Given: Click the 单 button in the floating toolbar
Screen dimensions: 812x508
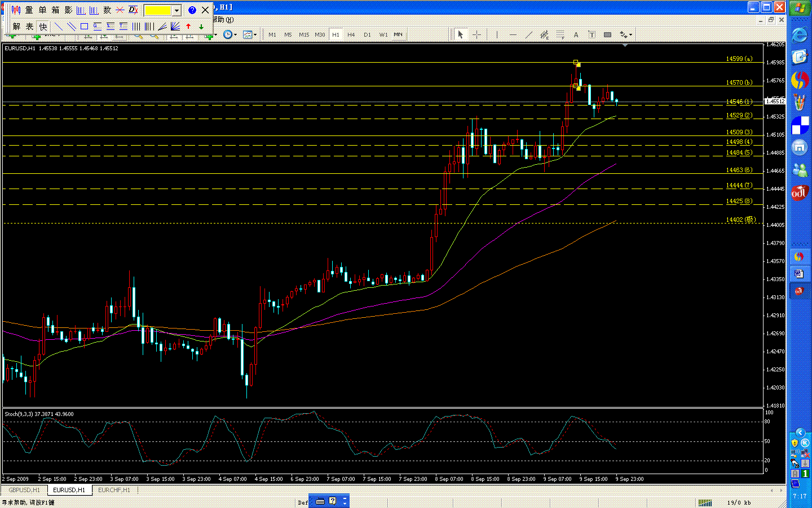Looking at the screenshot, I should [42, 10].
